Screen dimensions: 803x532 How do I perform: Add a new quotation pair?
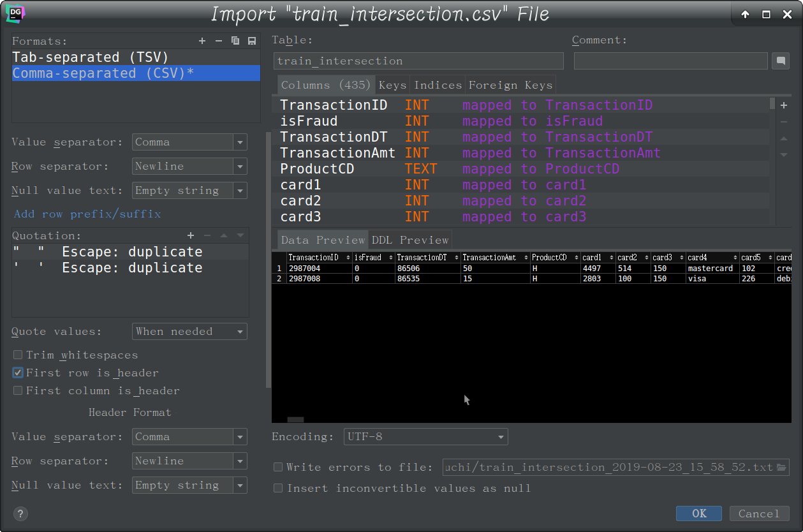[x=190, y=235]
